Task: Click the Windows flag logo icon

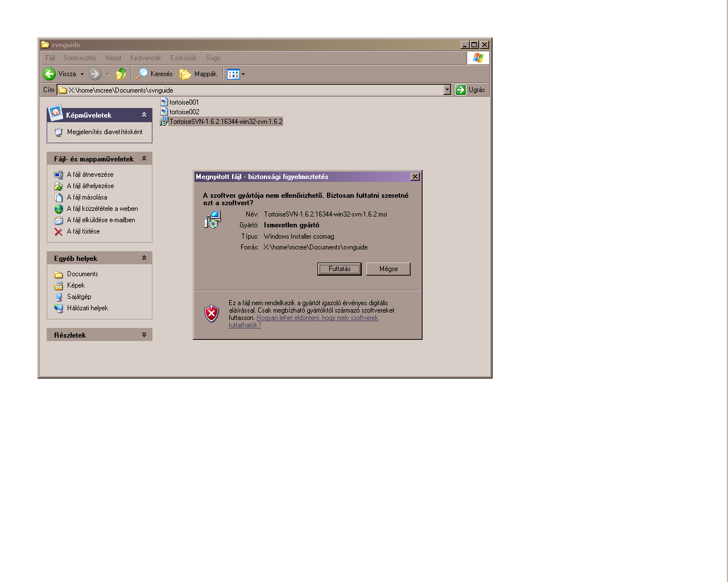Action: [478, 58]
